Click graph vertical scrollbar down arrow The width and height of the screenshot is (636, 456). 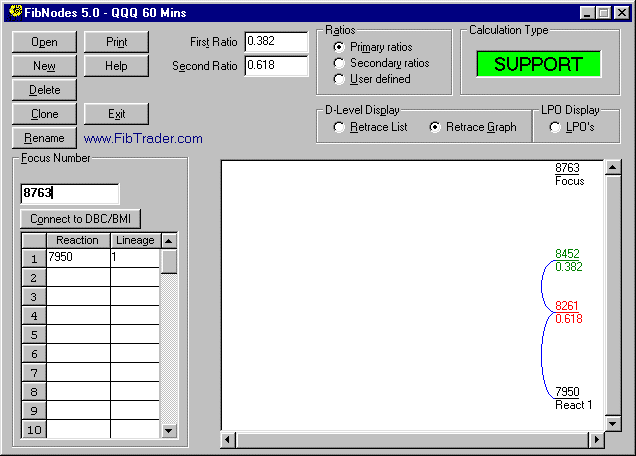click(x=612, y=424)
